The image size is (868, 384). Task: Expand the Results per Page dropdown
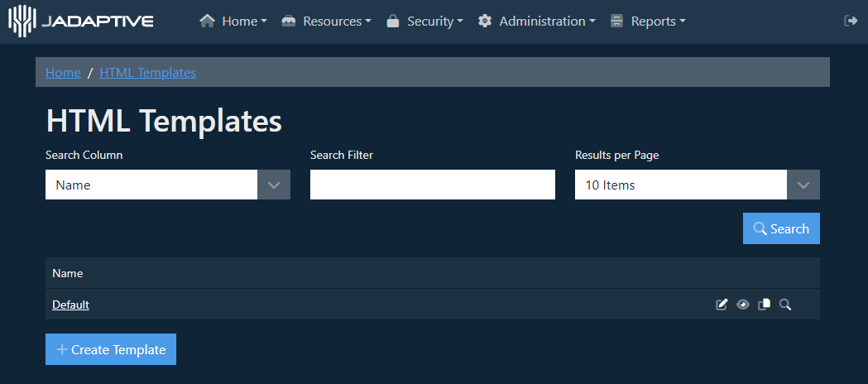pos(697,185)
